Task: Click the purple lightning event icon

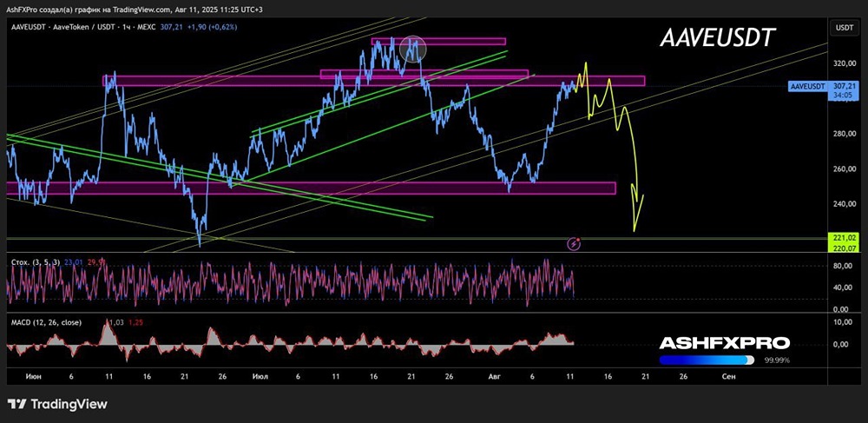Action: click(575, 243)
